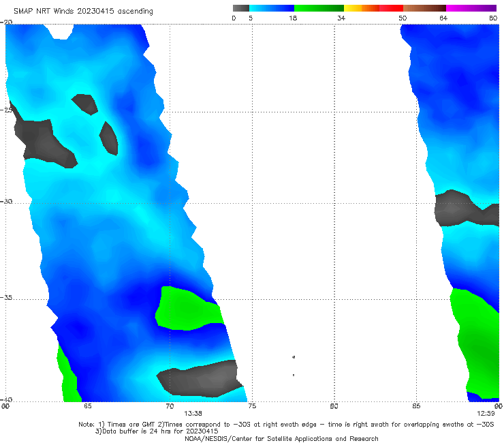Click the color bar label '50'

(x=403, y=18)
